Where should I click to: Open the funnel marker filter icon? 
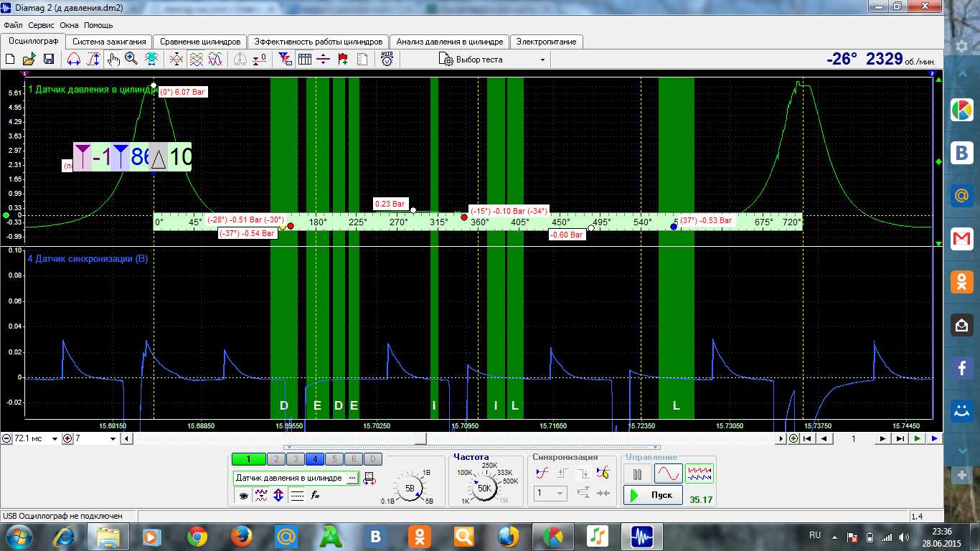pos(286,60)
